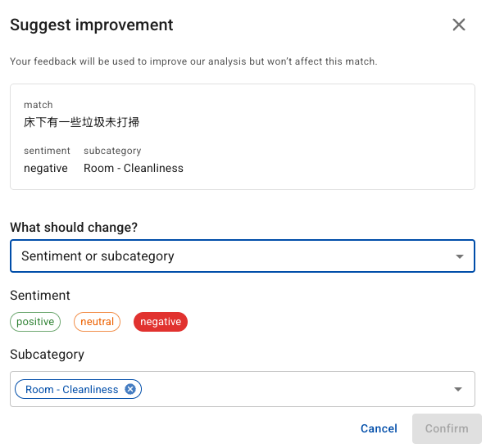This screenshot has height=448, width=486.
Task: Click the What should change heading
Action: point(74,227)
